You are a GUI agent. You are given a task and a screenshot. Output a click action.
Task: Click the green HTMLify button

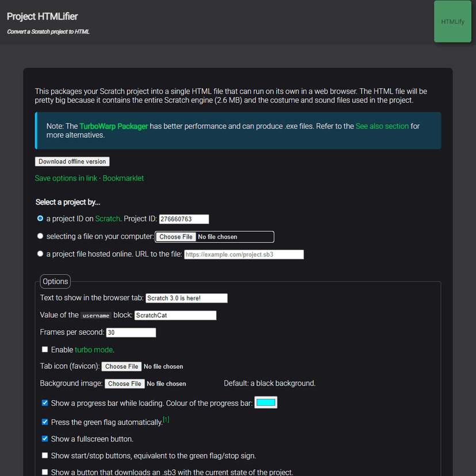coord(452,22)
